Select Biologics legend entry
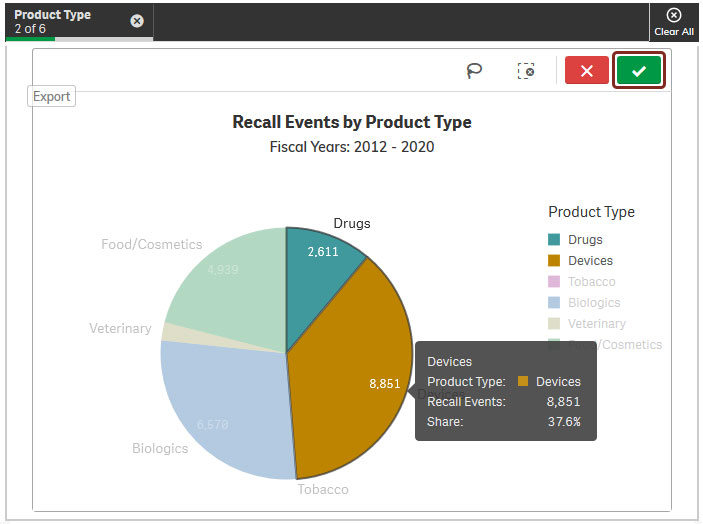The image size is (703, 524). point(593,303)
